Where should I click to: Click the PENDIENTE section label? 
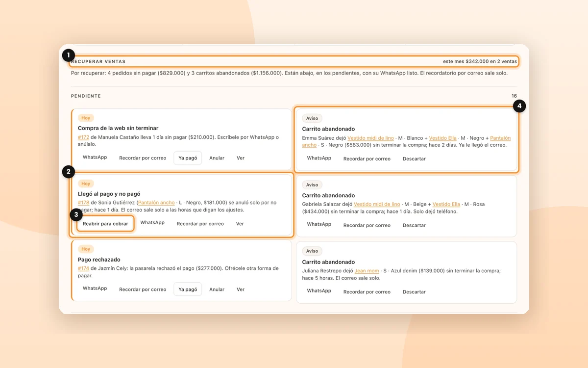(x=86, y=96)
